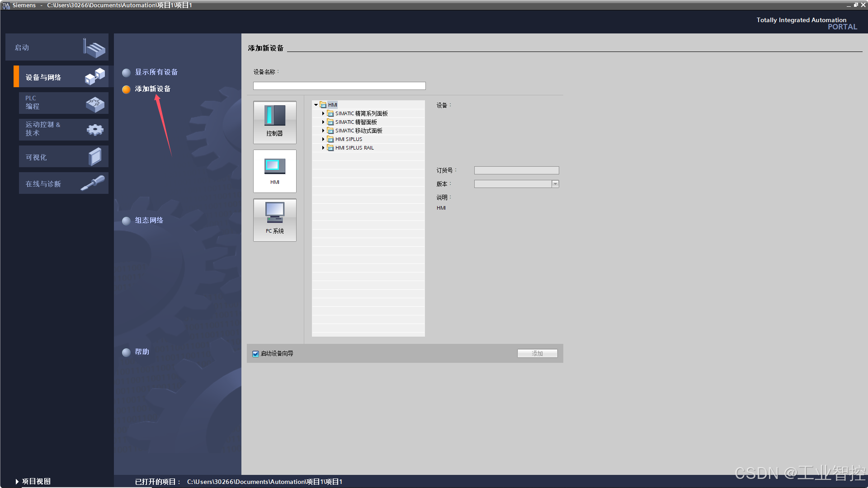Select the PC 系统 device icon
868x488 pixels.
tap(274, 219)
